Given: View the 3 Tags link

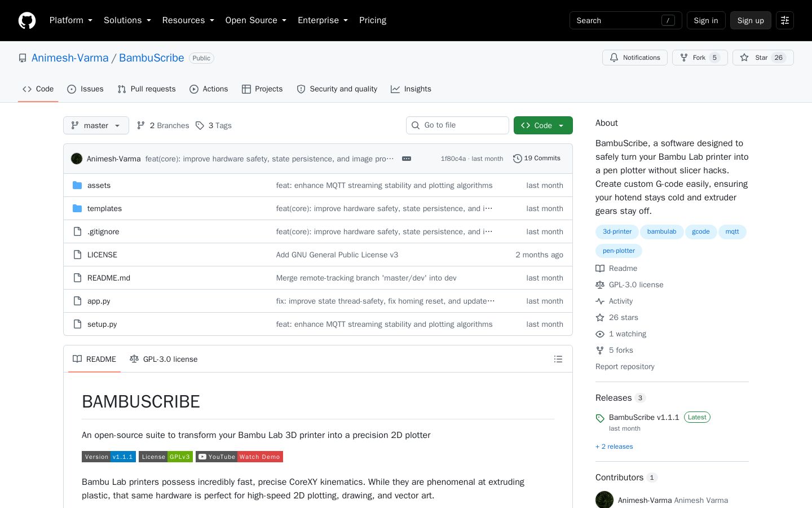Looking at the screenshot, I should 214,125.
